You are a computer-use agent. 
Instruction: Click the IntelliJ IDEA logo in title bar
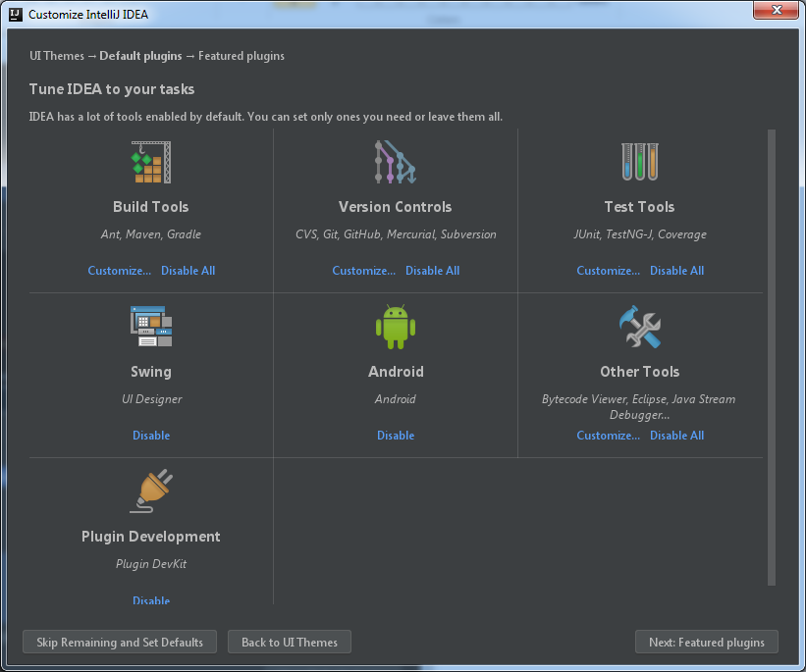[x=16, y=15]
